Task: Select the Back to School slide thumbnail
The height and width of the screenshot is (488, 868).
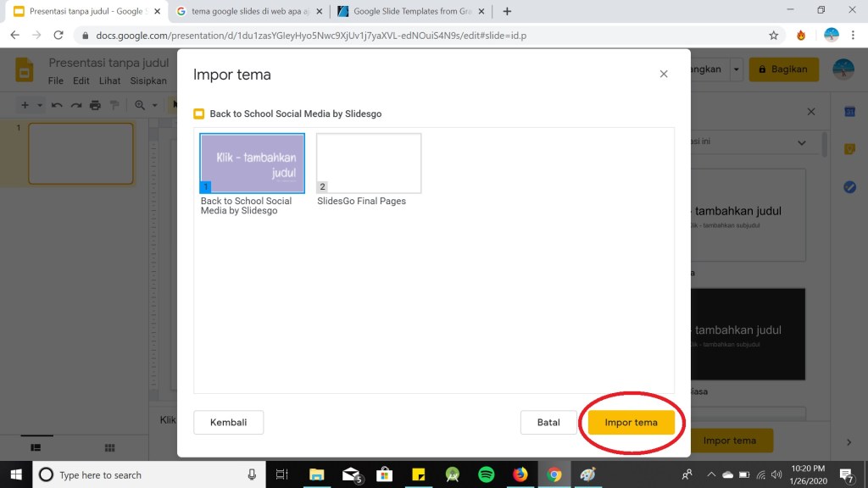Action: pyautogui.click(x=252, y=164)
